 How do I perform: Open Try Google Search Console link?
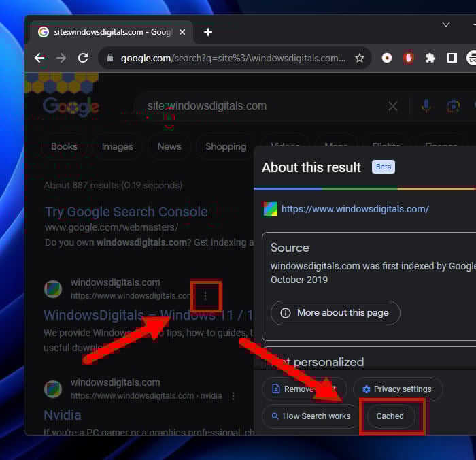click(x=126, y=212)
